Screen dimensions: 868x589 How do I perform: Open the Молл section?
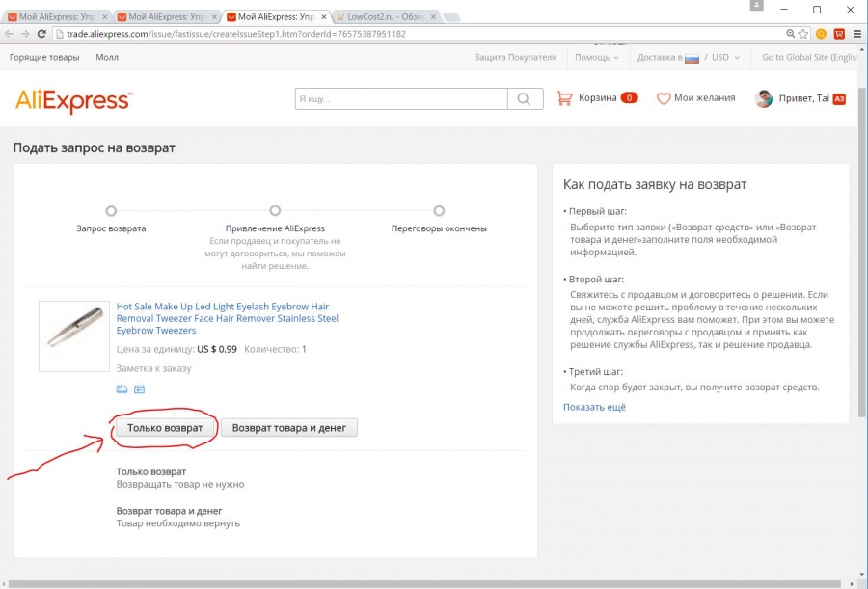[x=107, y=57]
